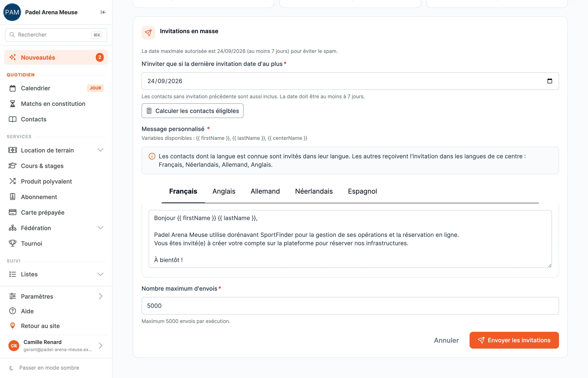Click the notification badge 2 on Nouveautés

[x=100, y=58]
